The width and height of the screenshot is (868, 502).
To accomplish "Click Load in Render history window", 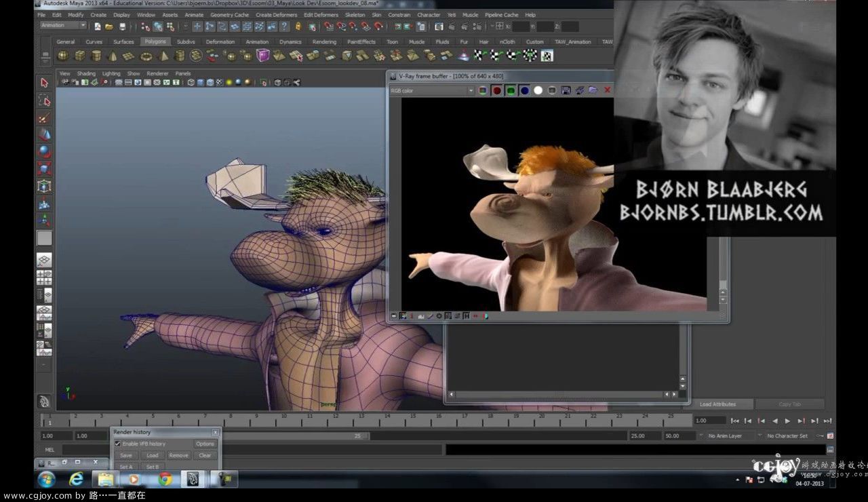I will click(152, 455).
